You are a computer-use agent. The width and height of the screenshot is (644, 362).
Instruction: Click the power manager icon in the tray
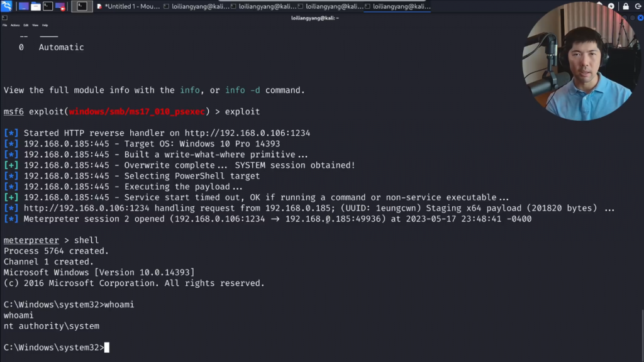pos(611,6)
